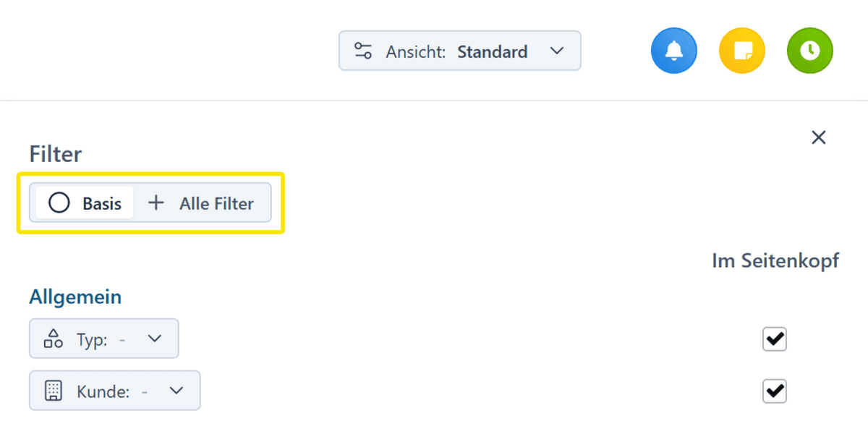Image resolution: width=868 pixels, height=442 pixels.
Task: Uncheck Im Seitenkopf for Kunde filter
Action: click(x=775, y=391)
